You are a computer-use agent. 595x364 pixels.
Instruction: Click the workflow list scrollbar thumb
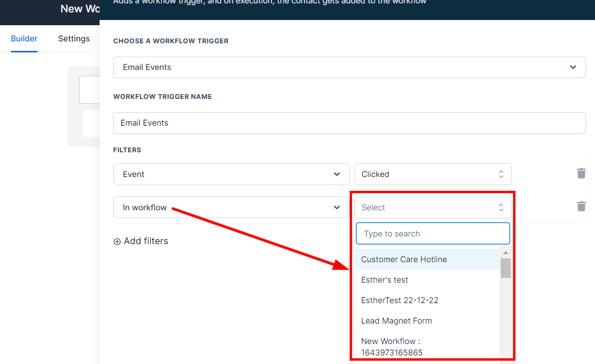[x=505, y=268]
